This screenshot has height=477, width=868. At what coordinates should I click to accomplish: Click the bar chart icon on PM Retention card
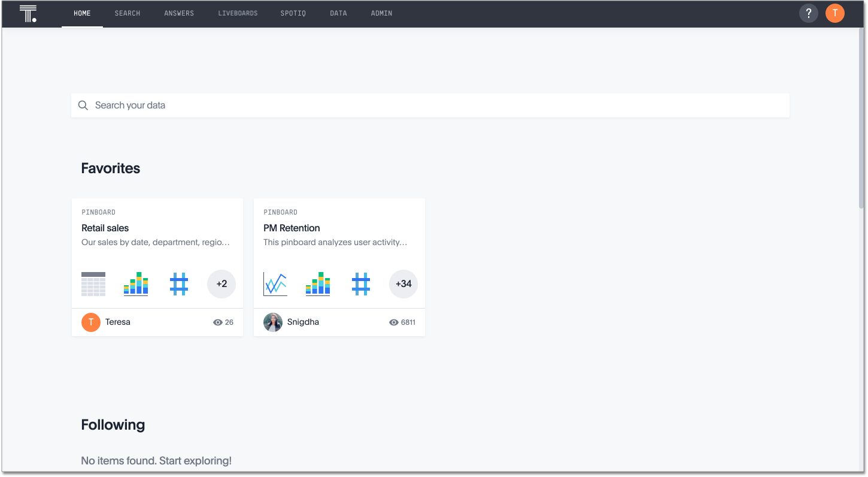pyautogui.click(x=318, y=283)
